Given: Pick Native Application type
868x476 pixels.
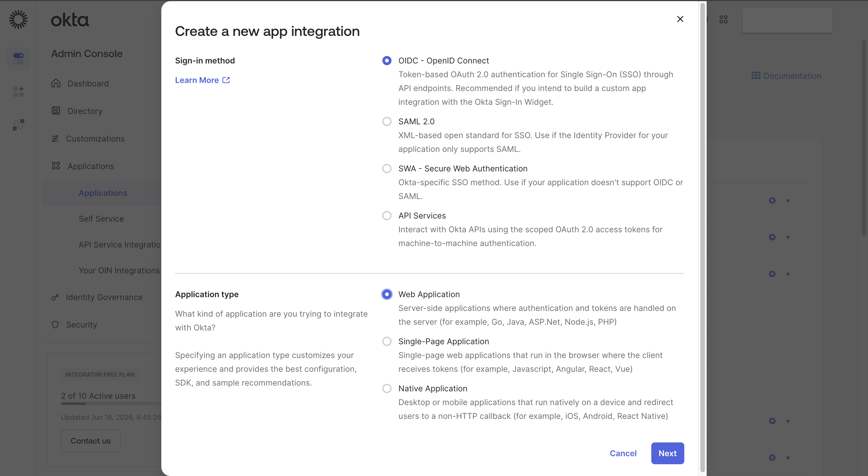Looking at the screenshot, I should pos(387,389).
